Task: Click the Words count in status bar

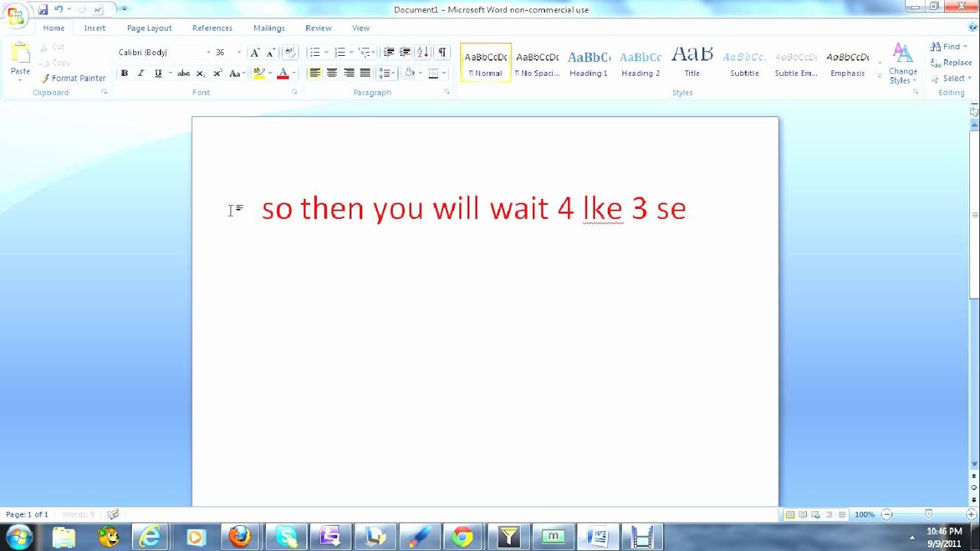Action: (77, 514)
